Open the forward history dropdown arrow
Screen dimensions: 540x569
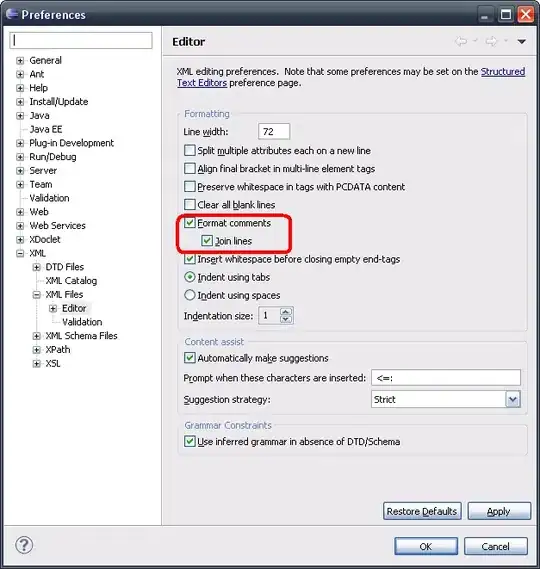pos(506,41)
